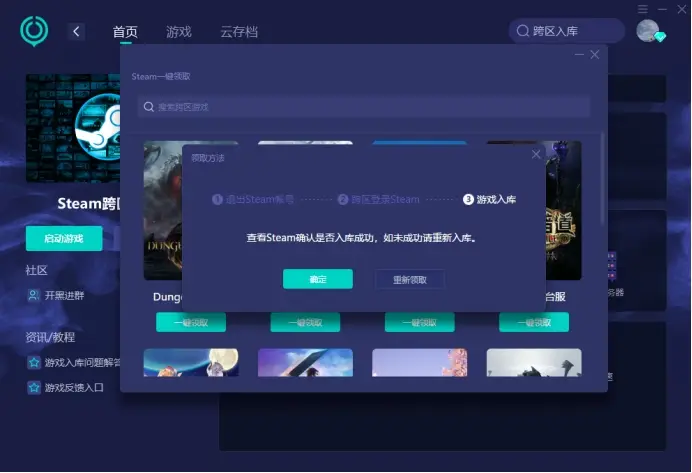This screenshot has height=473, width=692.
Task: Close the 领取方法 dialog
Action: [536, 155]
